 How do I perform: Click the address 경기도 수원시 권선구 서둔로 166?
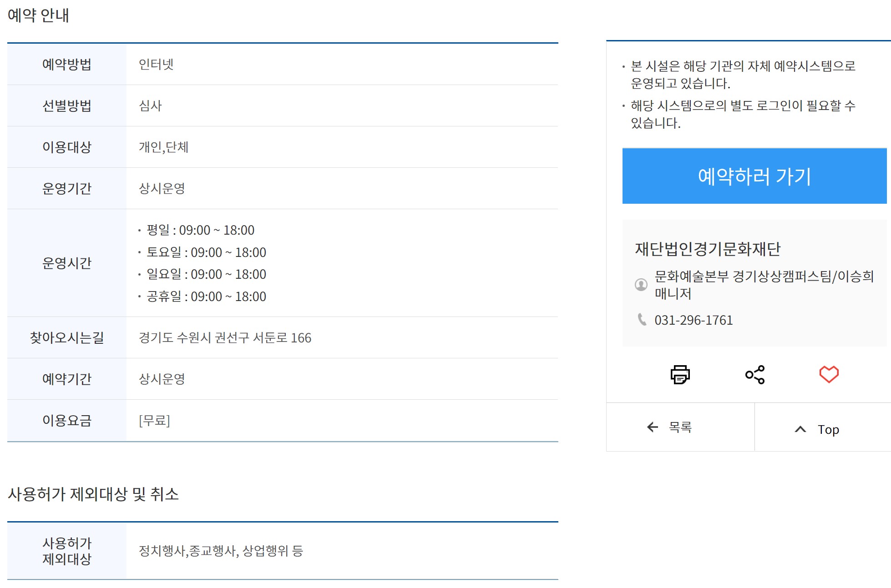225,337
